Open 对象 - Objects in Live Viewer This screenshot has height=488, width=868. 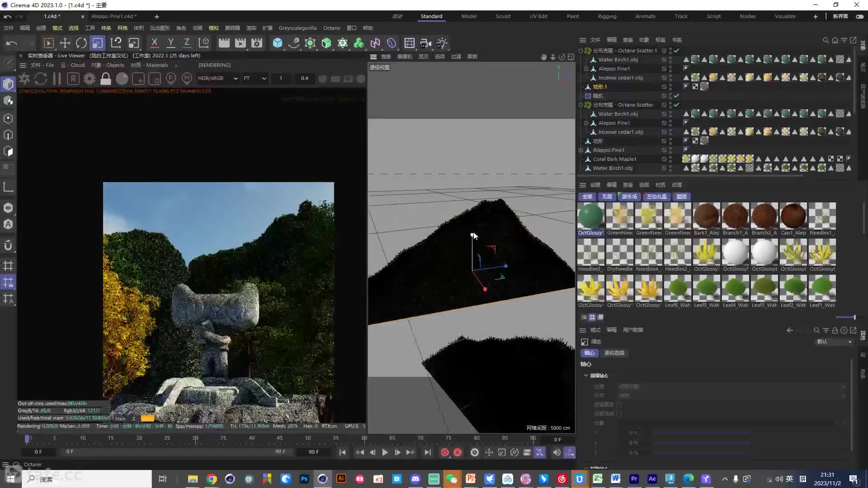coord(108,65)
